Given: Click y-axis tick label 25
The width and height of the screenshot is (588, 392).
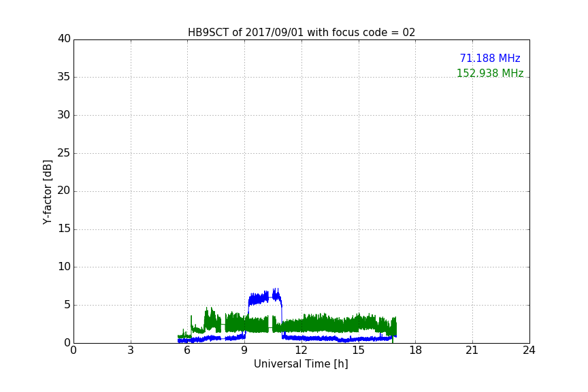Looking at the screenshot, I should coord(64,152).
